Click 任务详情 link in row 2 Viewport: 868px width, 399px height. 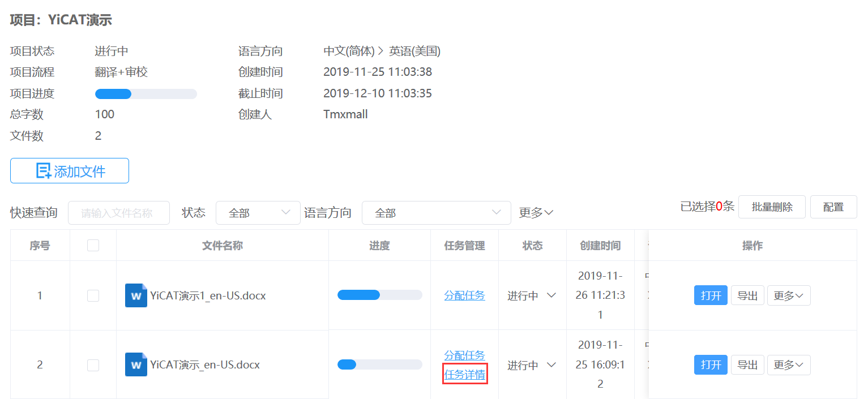[464, 375]
